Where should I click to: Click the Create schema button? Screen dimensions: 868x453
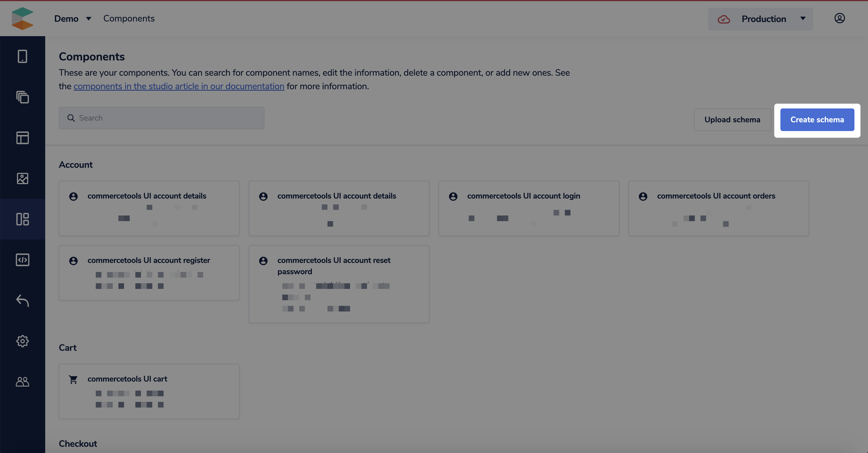click(817, 119)
